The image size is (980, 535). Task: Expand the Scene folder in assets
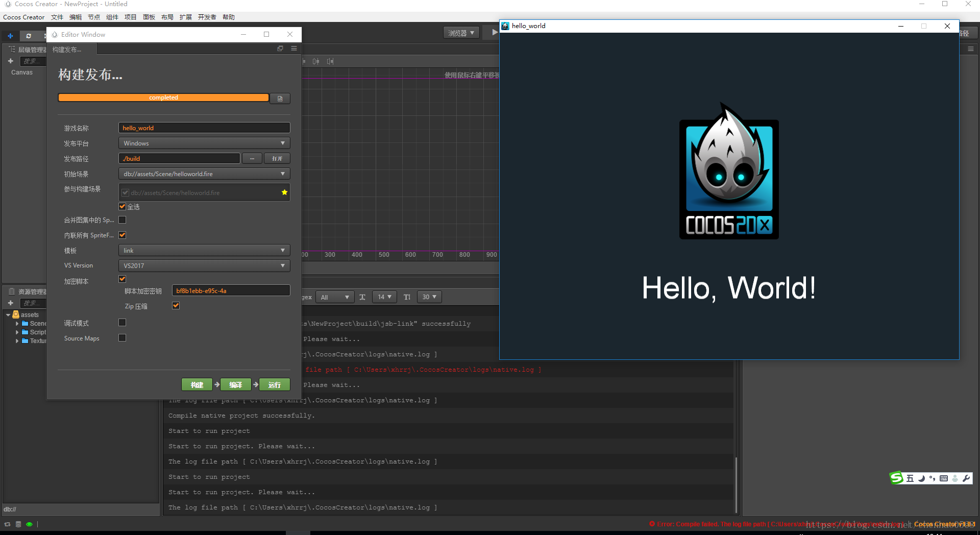(17, 324)
